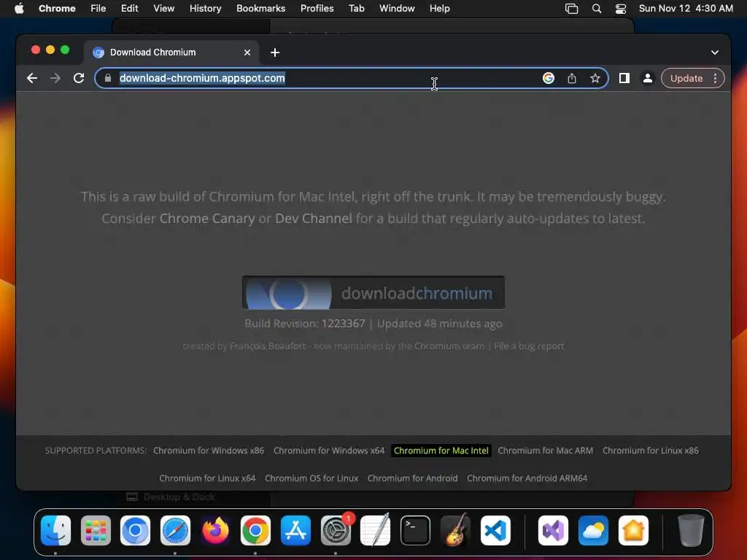Open the Chrome application menu

57,9
